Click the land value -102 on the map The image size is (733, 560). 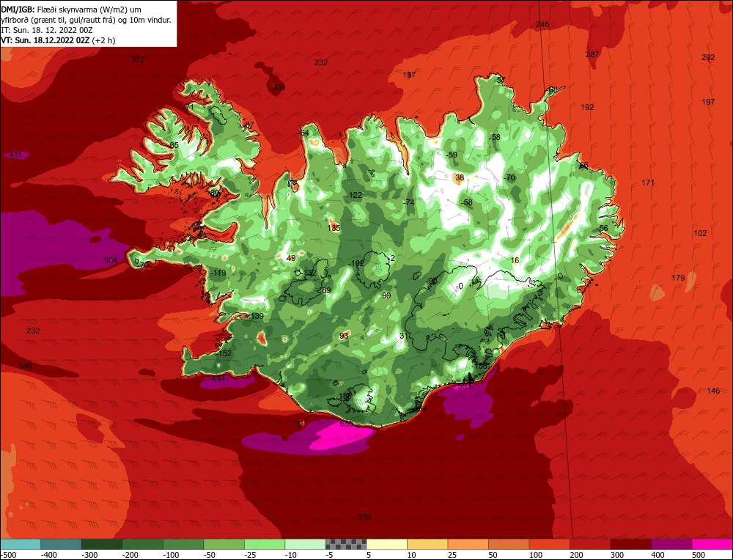(x=356, y=263)
